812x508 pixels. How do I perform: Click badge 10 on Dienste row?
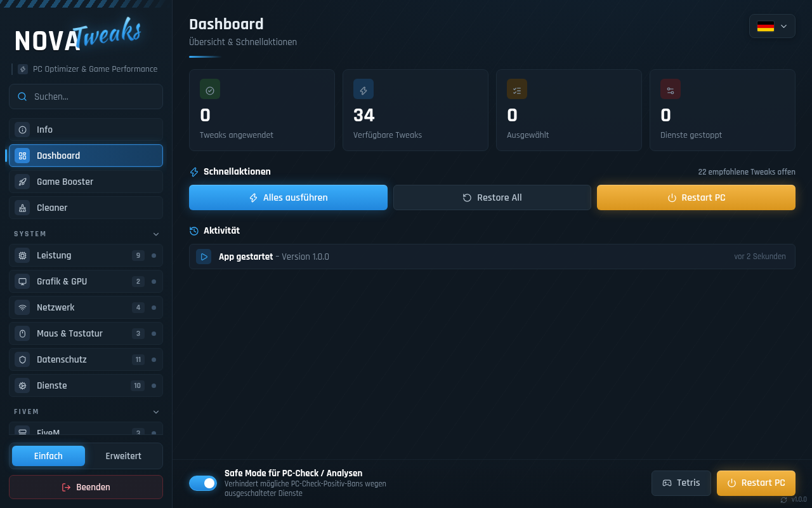click(137, 385)
